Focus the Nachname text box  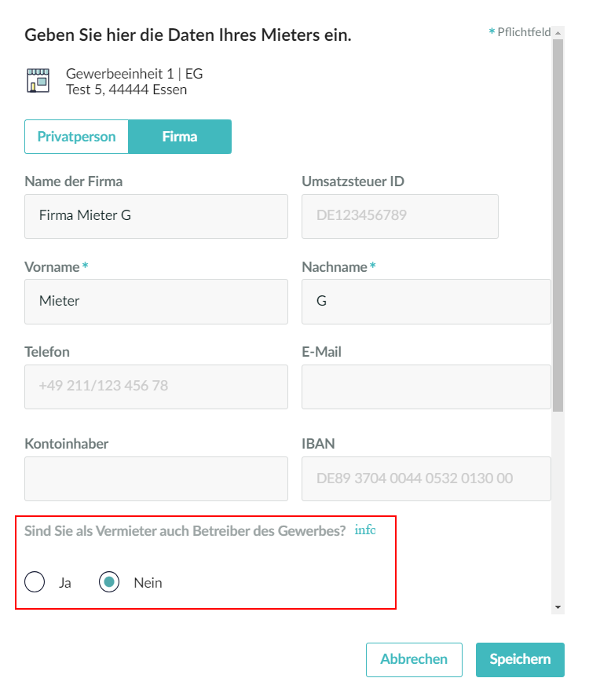coord(426,301)
